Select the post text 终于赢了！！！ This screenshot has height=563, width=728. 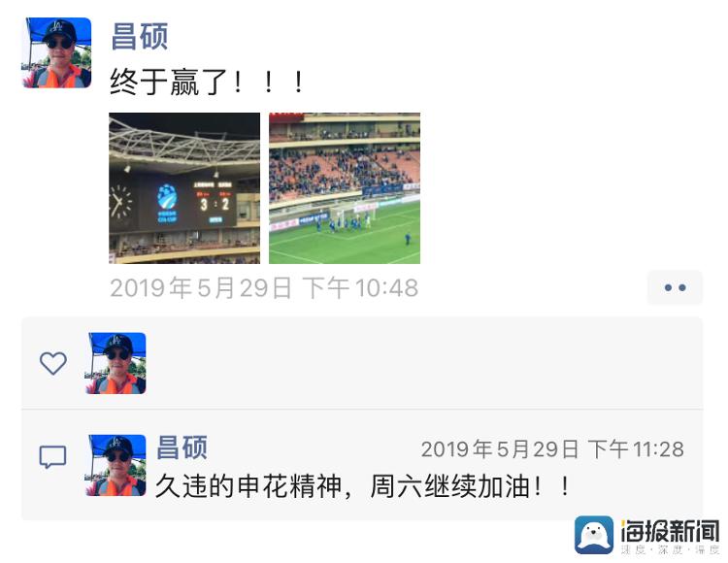click(x=207, y=83)
